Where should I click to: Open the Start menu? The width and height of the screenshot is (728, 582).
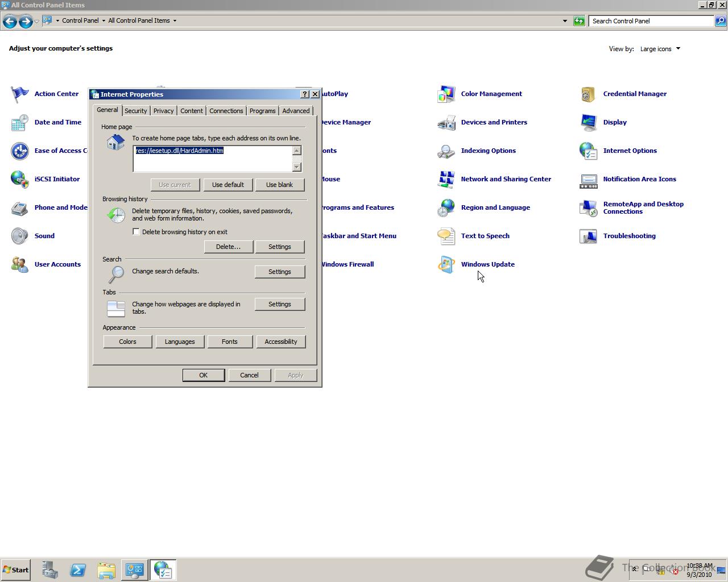(x=16, y=569)
